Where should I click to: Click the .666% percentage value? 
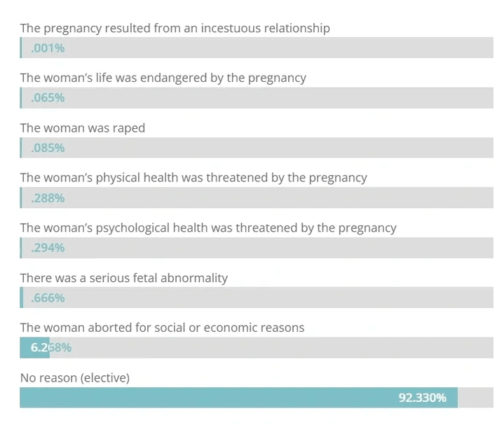(48, 298)
